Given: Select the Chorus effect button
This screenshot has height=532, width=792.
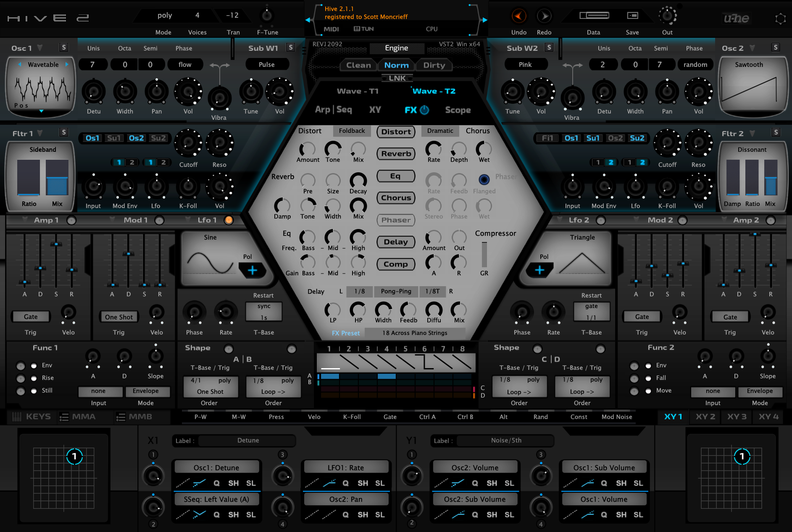Looking at the screenshot, I should pyautogui.click(x=396, y=198).
